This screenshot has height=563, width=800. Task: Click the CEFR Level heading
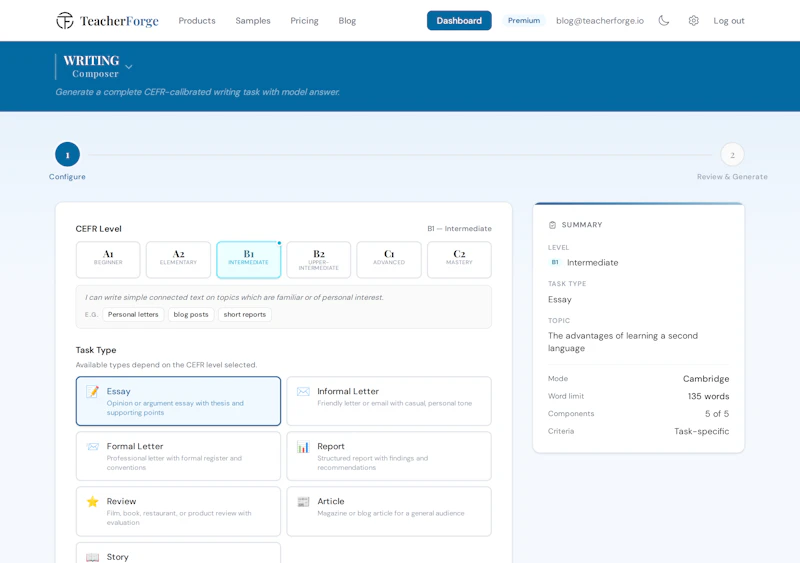[98, 229]
